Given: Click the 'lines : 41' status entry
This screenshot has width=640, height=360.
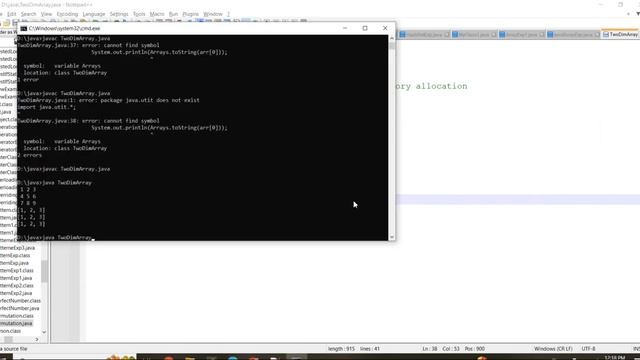Looking at the screenshot, I should (x=370, y=349).
